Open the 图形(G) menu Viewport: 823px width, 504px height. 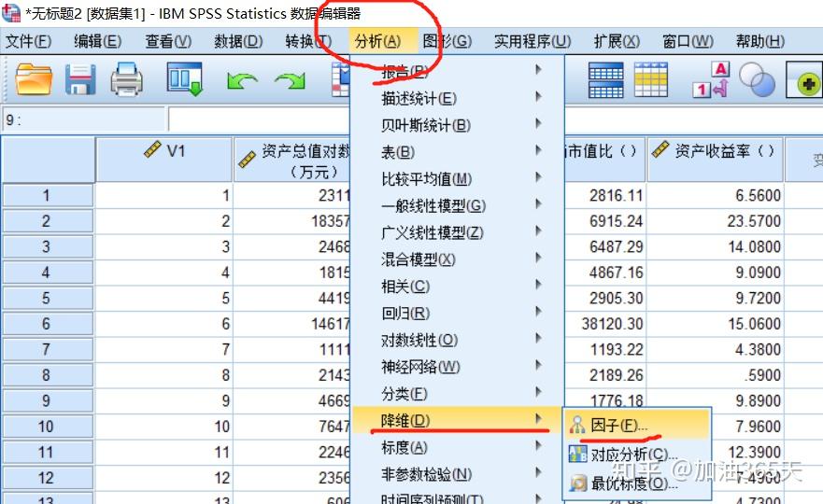coord(447,41)
